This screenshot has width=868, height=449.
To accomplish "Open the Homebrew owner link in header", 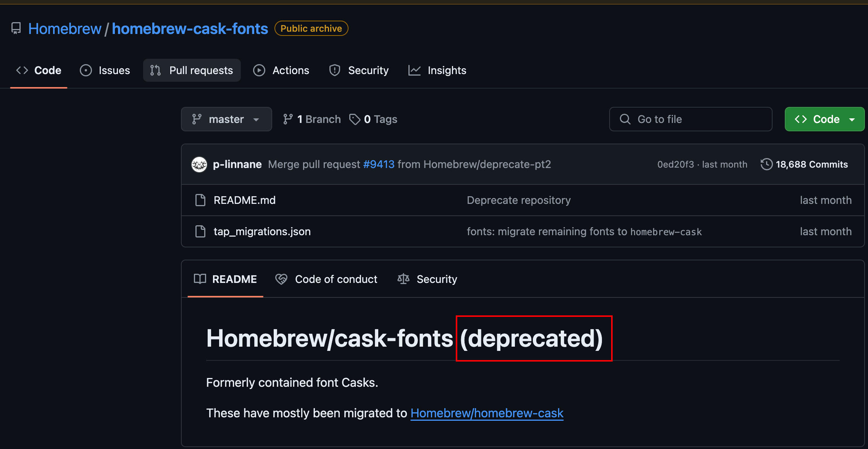I will [x=65, y=29].
